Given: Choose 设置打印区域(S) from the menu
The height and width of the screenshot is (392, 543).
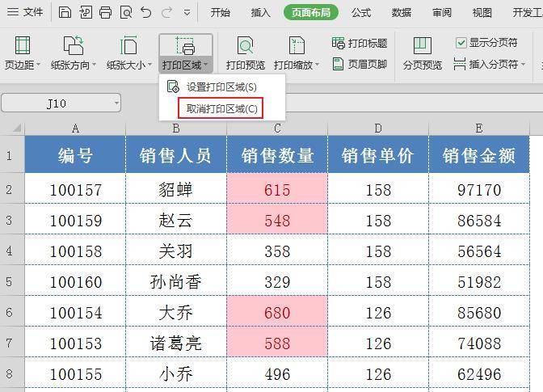Looking at the screenshot, I should (221, 86).
